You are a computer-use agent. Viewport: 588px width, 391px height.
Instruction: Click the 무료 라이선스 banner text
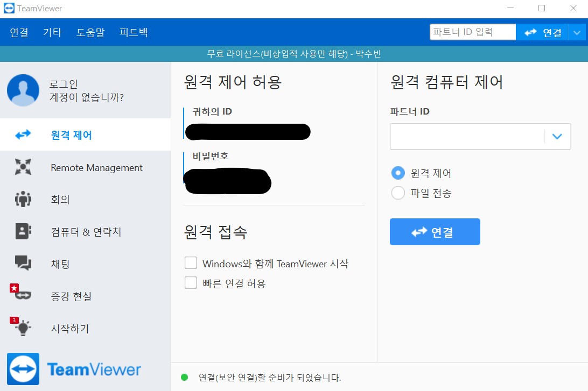pyautogui.click(x=294, y=54)
